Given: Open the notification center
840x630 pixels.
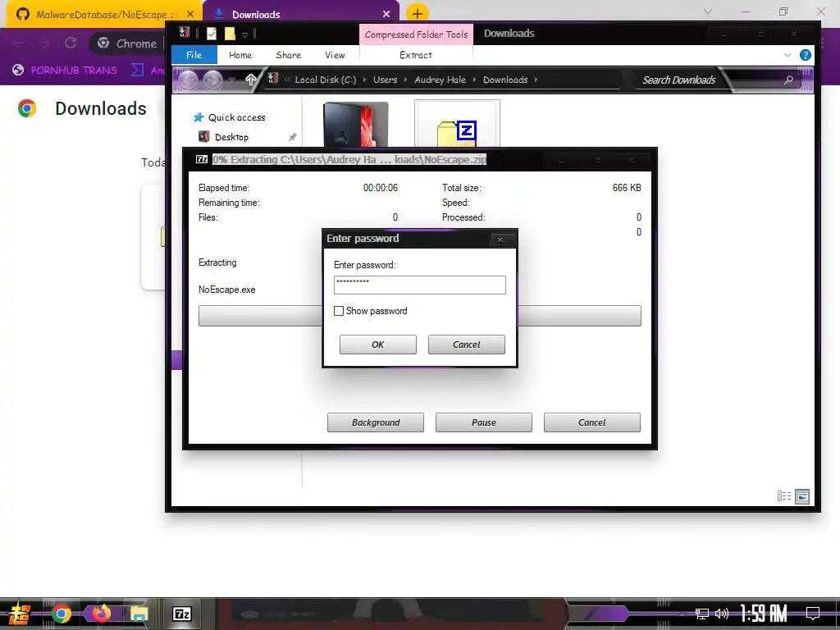Looking at the screenshot, I should coord(813,614).
